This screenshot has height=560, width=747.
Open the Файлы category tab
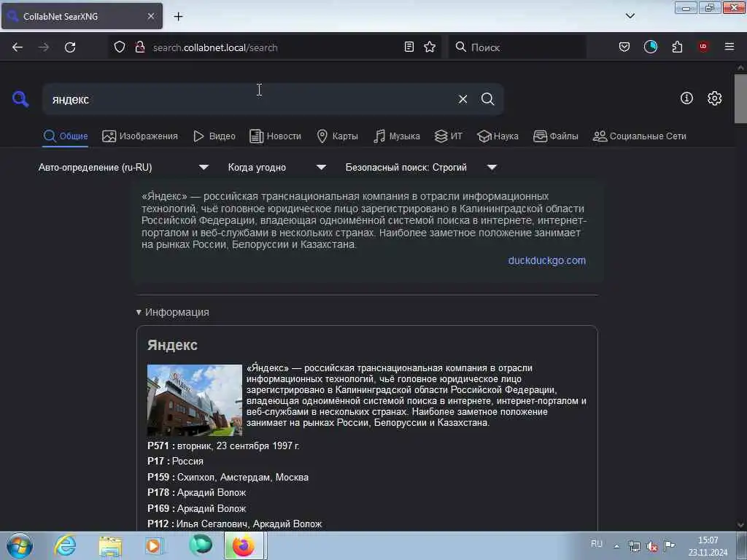[x=555, y=136]
